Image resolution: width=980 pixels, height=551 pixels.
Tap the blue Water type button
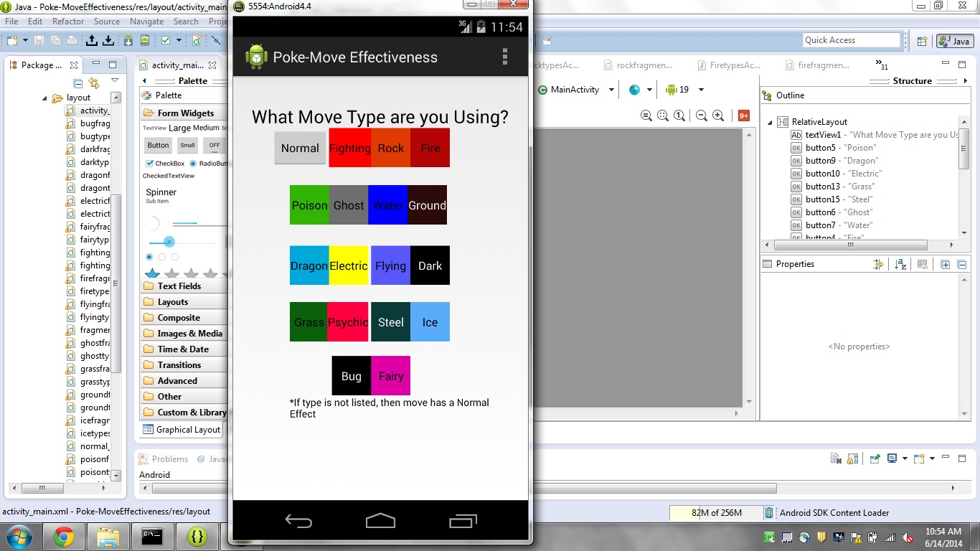click(388, 205)
